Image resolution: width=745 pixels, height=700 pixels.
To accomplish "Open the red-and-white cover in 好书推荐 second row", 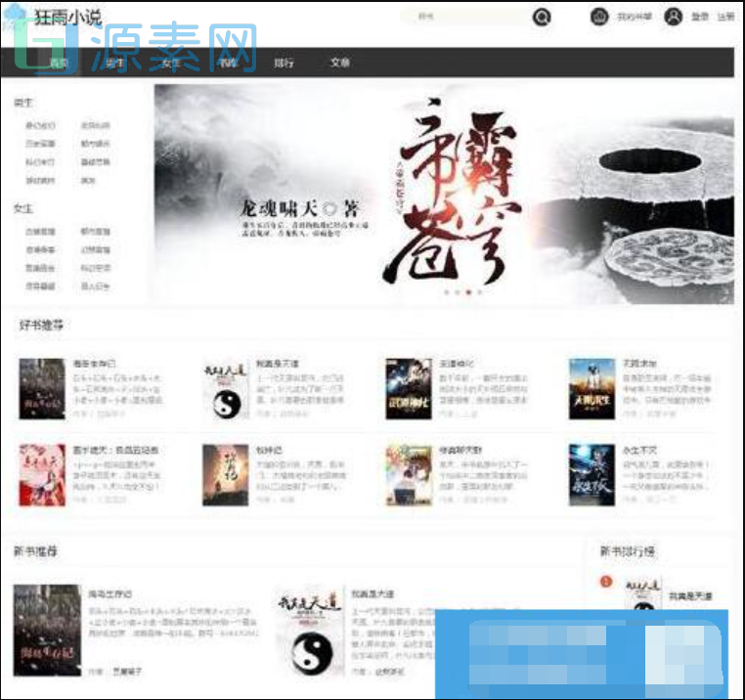I will [42, 475].
